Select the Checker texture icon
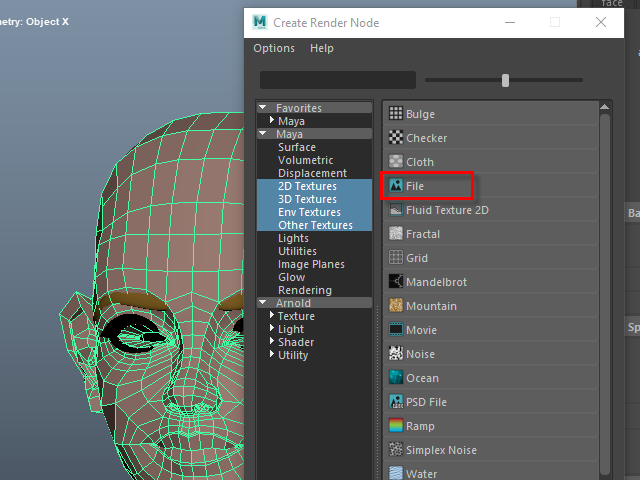This screenshot has height=480, width=640. (396, 138)
